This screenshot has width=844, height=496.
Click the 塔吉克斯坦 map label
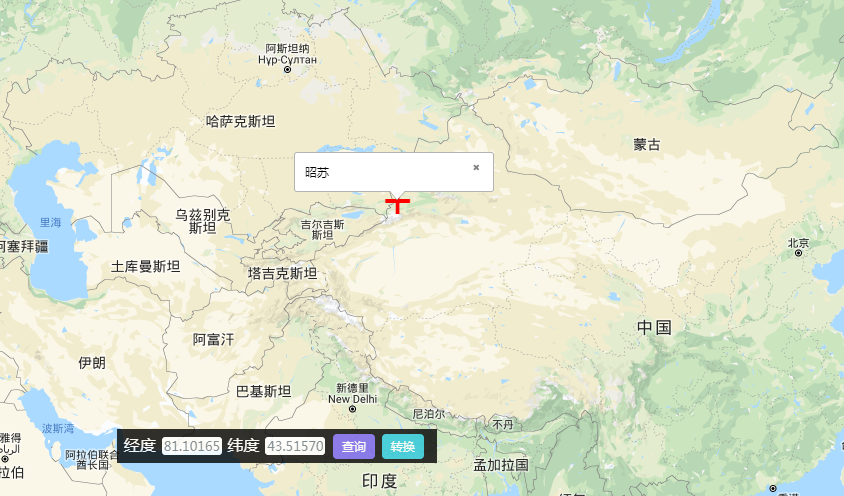tap(282, 273)
